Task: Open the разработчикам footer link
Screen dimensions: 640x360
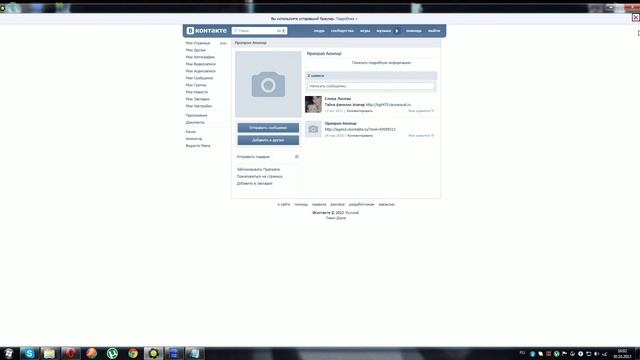Action: pyautogui.click(x=361, y=204)
